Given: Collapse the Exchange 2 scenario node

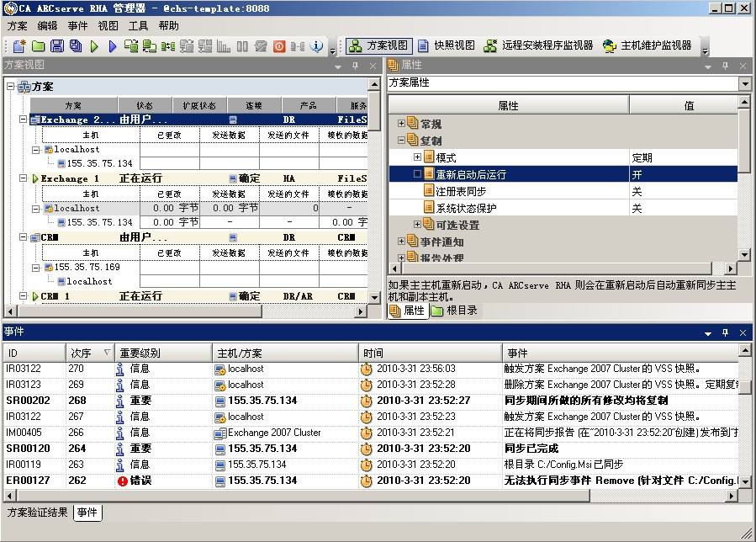Looking at the screenshot, I should pos(23,119).
